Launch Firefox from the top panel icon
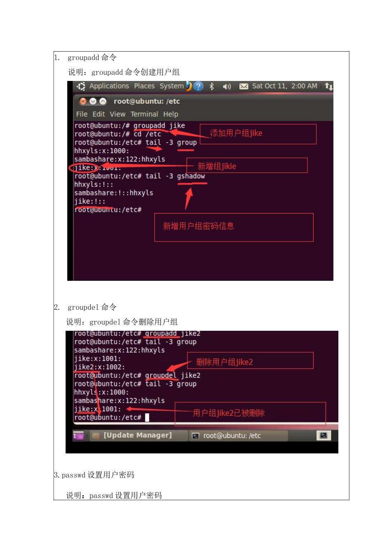 click(x=188, y=86)
